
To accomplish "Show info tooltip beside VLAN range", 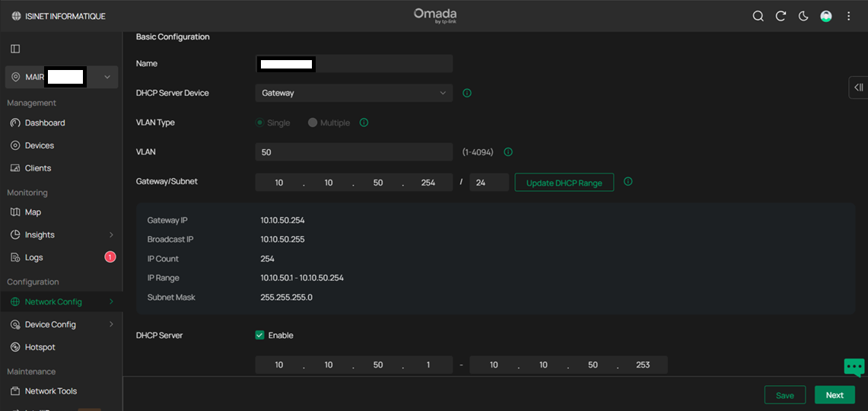I will click(x=508, y=151).
